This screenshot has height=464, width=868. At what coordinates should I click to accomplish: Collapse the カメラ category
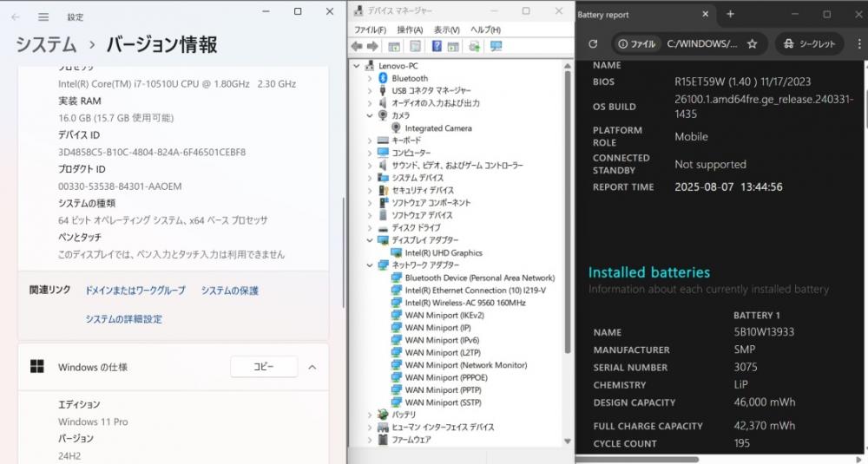tap(370, 115)
